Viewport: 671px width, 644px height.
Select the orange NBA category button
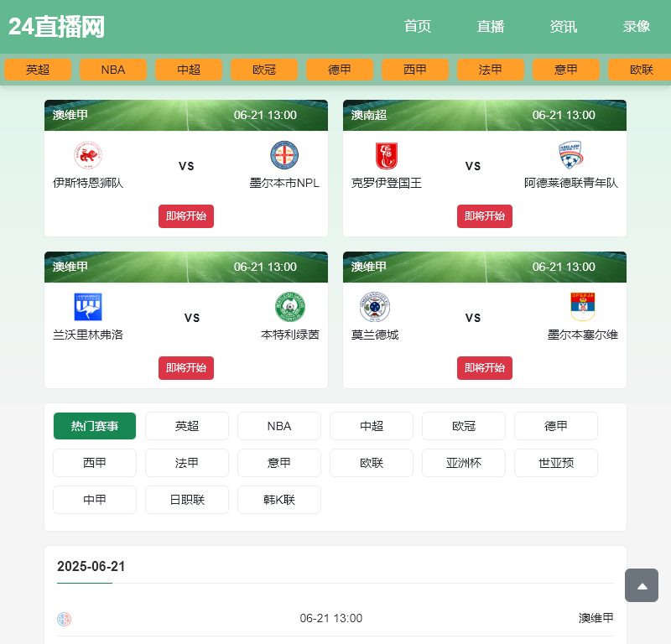pos(113,70)
